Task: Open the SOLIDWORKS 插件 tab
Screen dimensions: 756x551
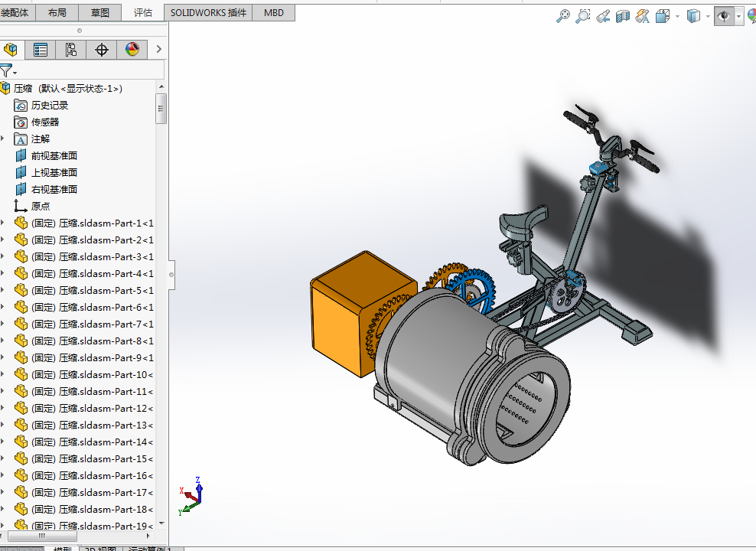Action: click(x=208, y=13)
